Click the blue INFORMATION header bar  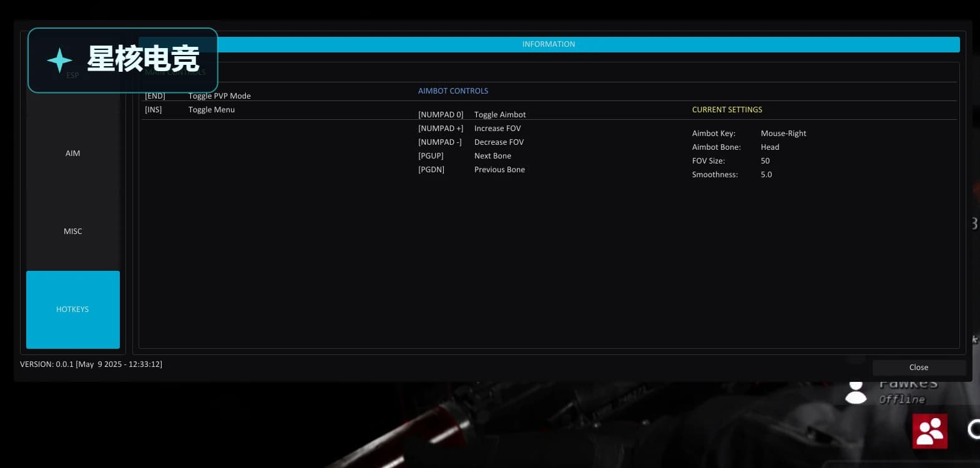point(549,44)
